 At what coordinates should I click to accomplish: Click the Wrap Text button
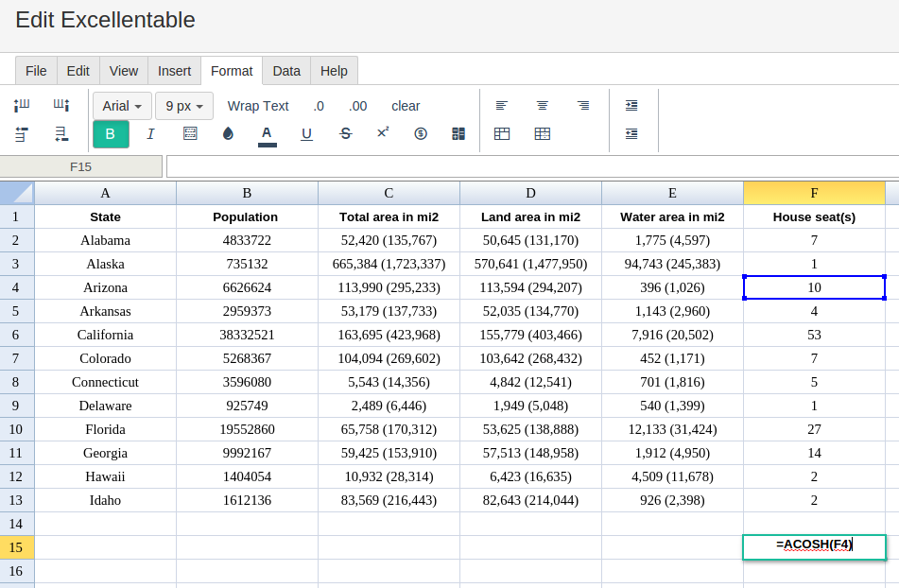pyautogui.click(x=258, y=106)
